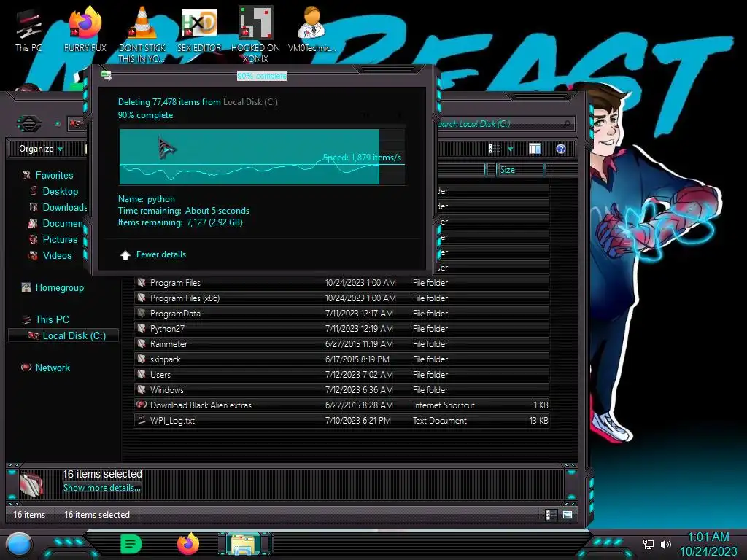
Task: Open the green notes app in taskbar
Action: coord(131,544)
